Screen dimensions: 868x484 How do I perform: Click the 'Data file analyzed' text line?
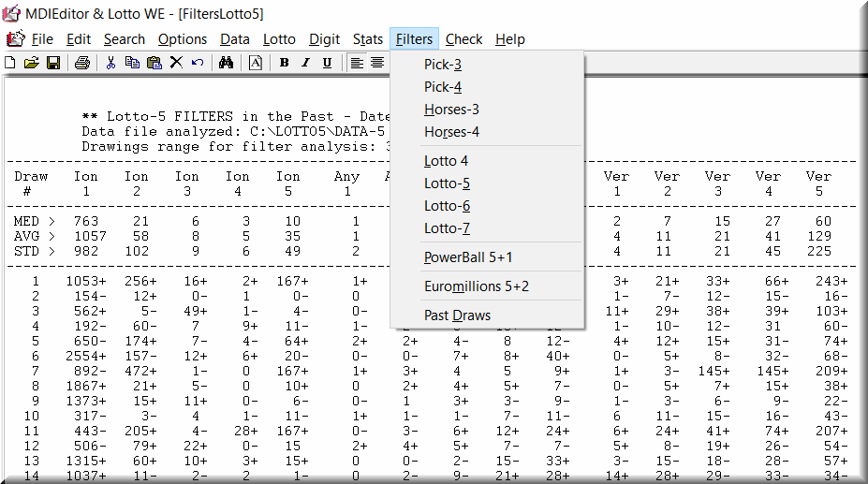[233, 132]
